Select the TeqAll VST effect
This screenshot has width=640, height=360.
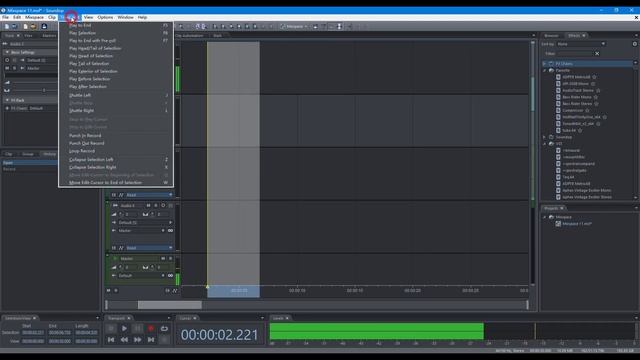click(x=568, y=177)
